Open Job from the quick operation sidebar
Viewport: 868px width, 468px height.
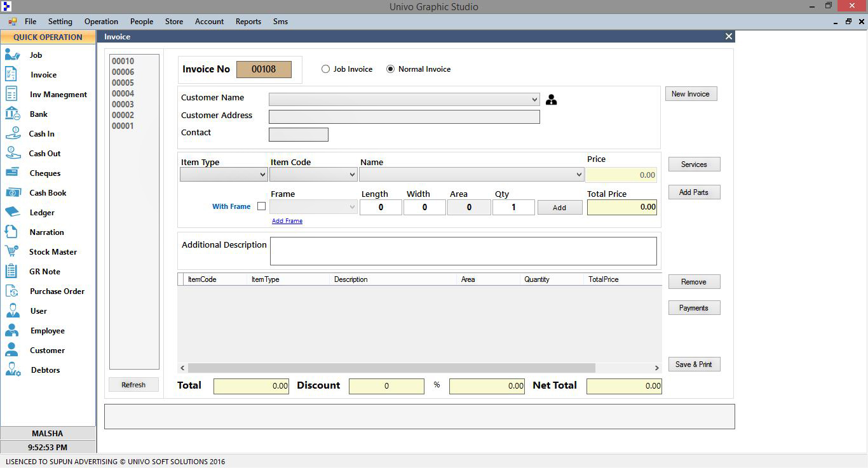coord(36,55)
